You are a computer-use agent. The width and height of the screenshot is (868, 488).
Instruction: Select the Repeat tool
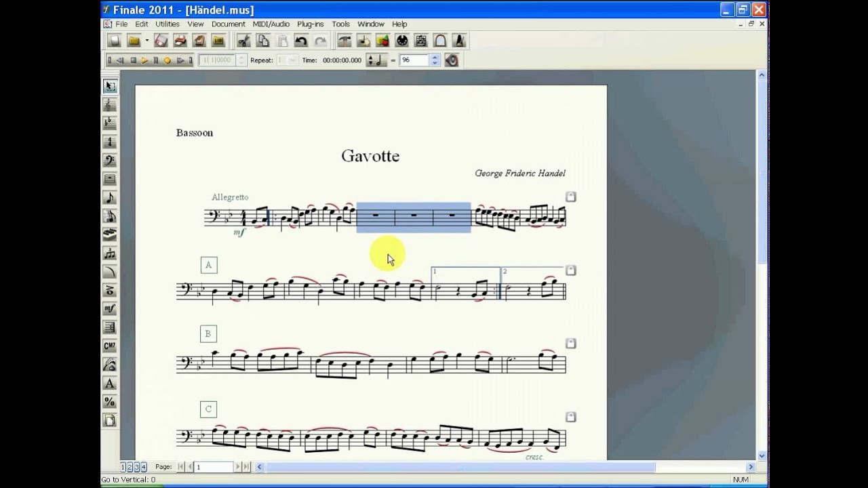coord(110,327)
